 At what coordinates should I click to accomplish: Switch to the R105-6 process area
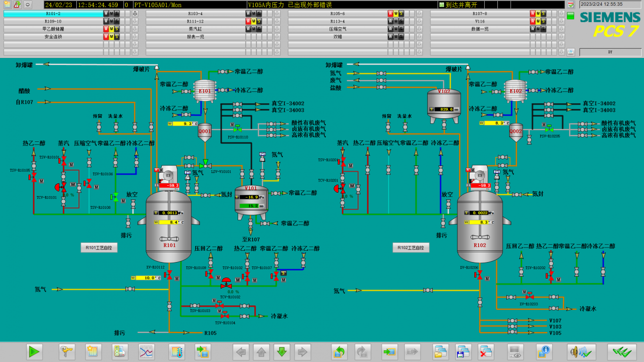tap(338, 14)
